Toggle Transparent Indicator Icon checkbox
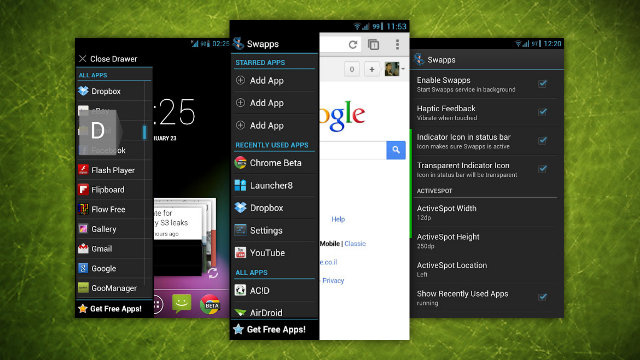The height and width of the screenshot is (360, 640). click(542, 169)
